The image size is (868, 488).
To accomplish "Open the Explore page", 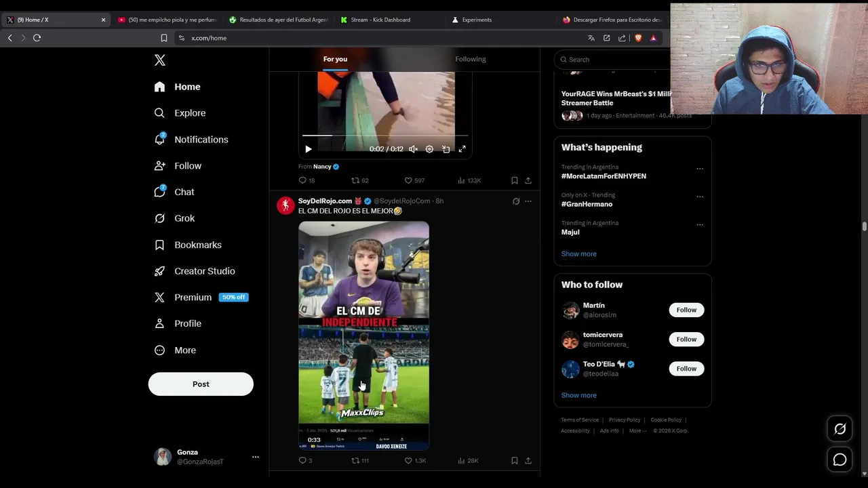I will tap(180, 113).
